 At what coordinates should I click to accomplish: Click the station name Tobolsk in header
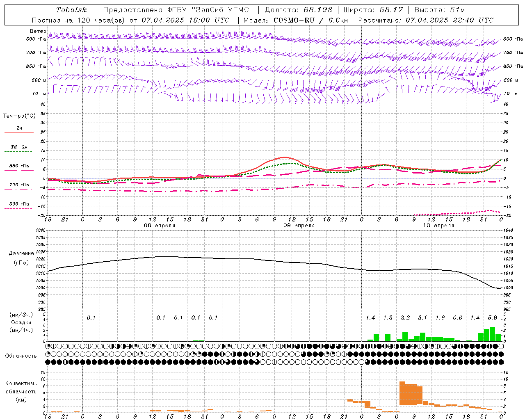tap(71, 10)
